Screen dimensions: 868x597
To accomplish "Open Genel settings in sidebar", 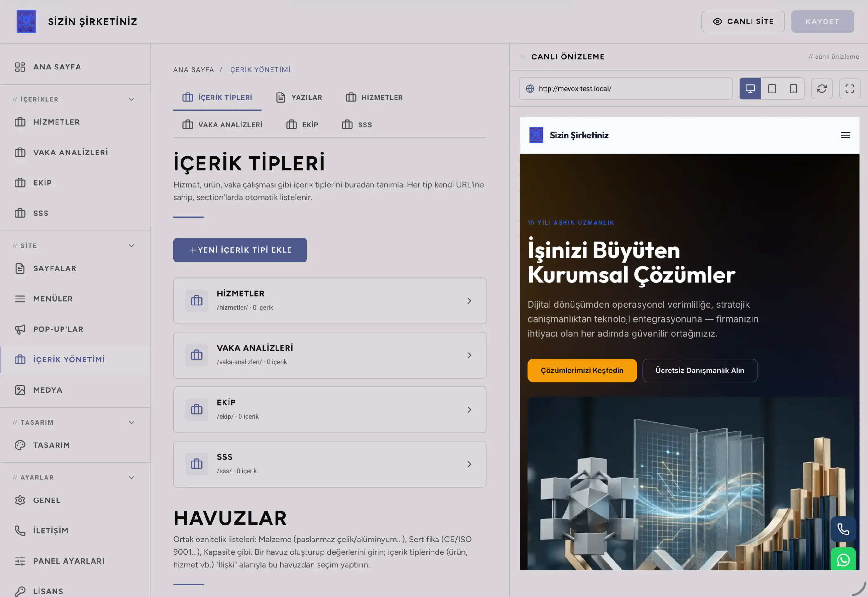I will point(75,500).
